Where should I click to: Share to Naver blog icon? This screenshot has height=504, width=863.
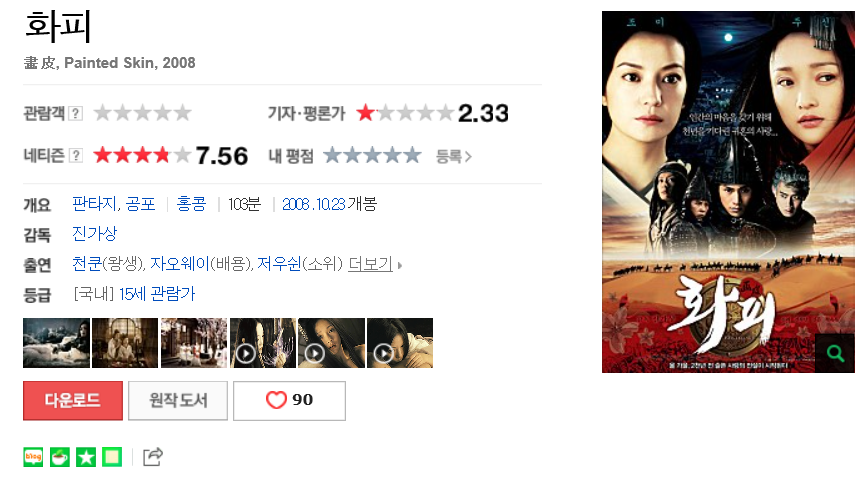pyautogui.click(x=33, y=457)
